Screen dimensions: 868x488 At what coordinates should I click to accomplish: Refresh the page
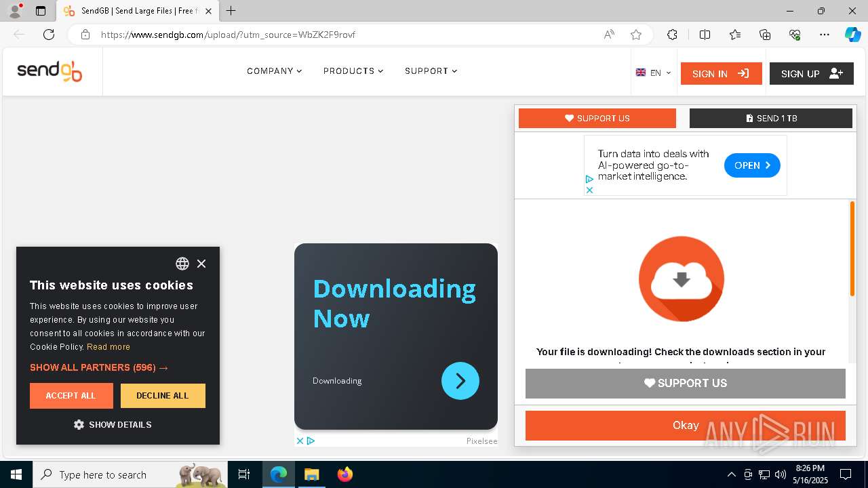(49, 35)
